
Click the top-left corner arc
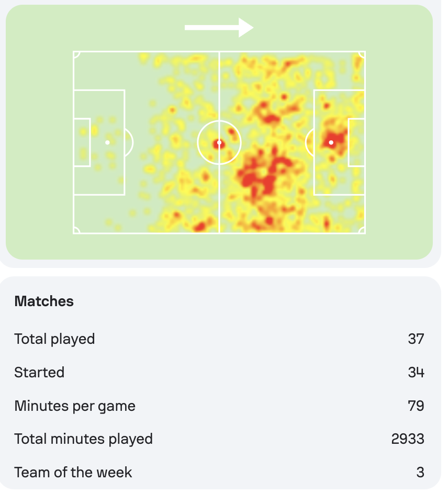[76, 55]
